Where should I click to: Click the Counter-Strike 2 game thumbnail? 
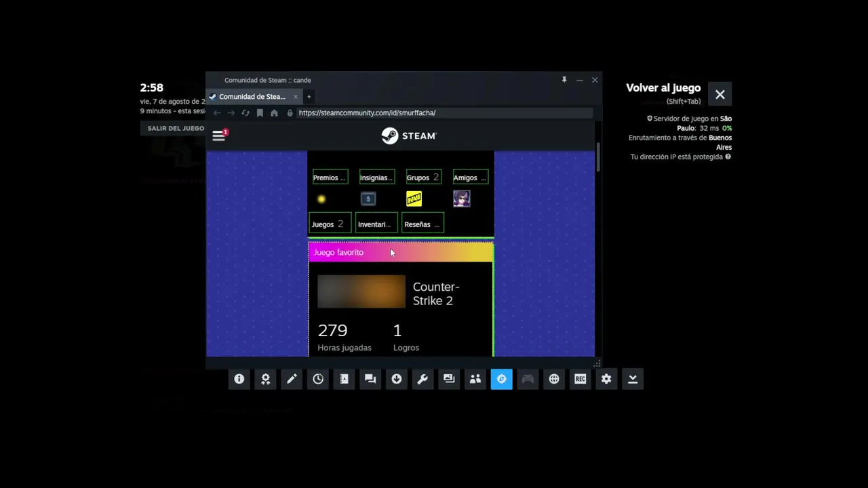pyautogui.click(x=361, y=292)
